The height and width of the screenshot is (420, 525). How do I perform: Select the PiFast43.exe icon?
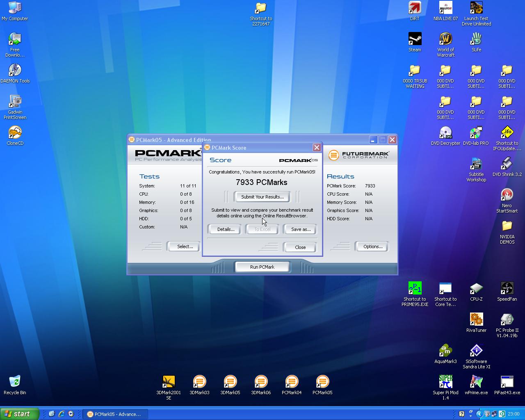coord(507,385)
